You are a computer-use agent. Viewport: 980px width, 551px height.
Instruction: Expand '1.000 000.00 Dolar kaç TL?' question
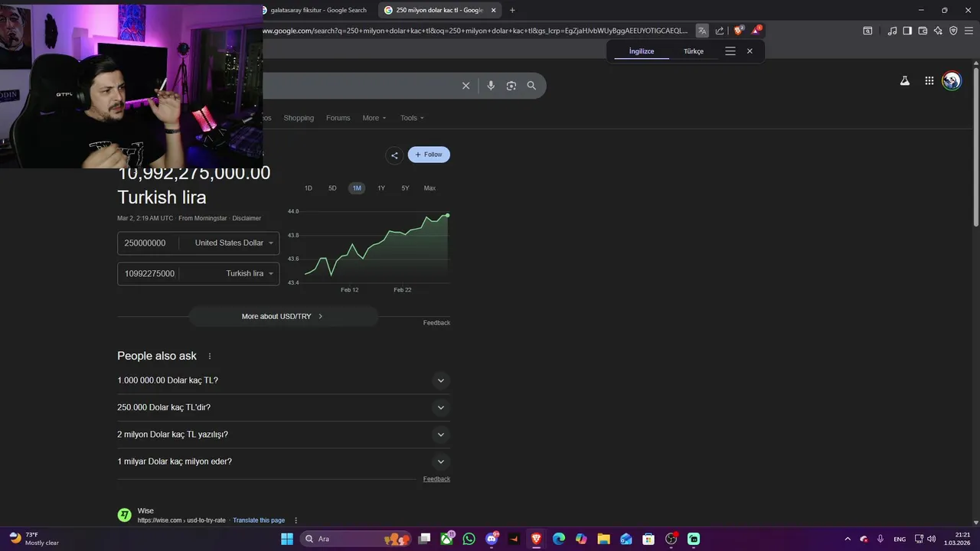(x=283, y=380)
